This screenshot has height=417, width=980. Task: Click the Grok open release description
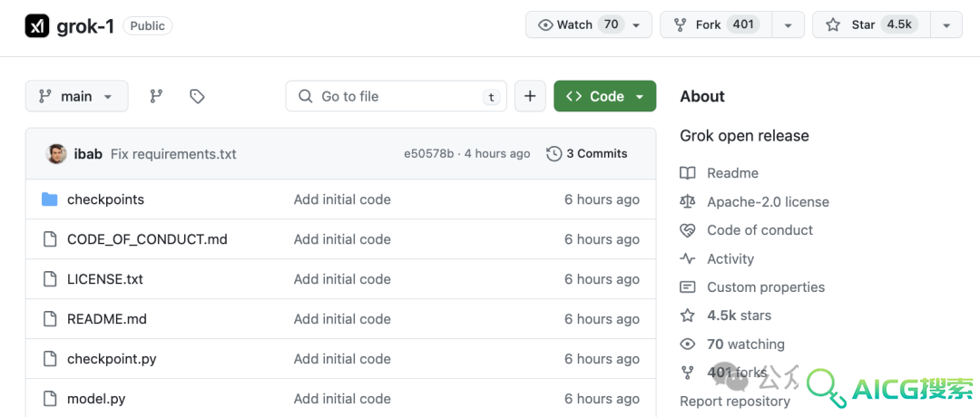click(x=744, y=135)
